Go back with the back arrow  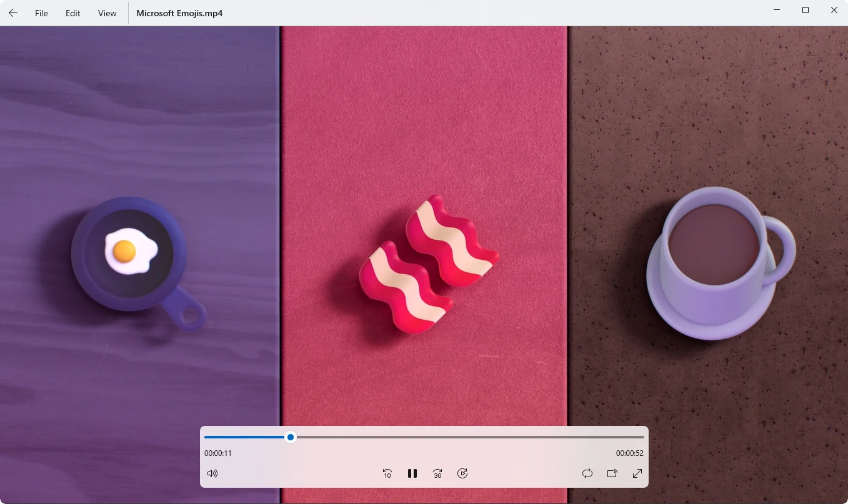[x=13, y=13]
